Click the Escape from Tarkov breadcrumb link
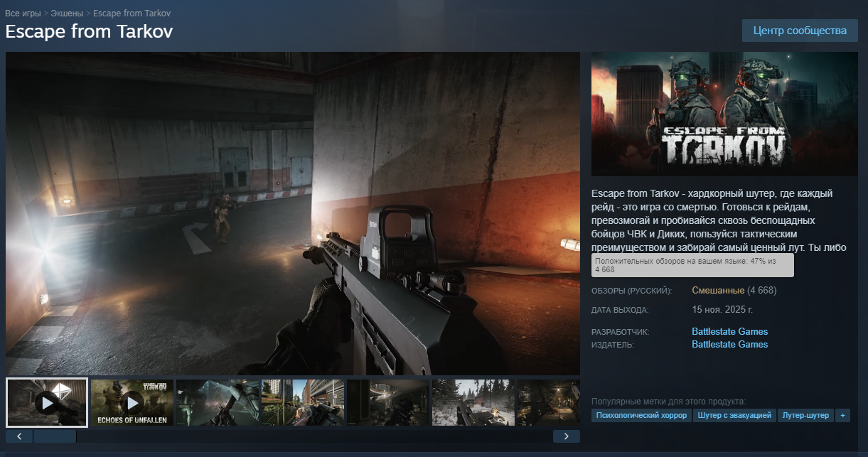 pos(132,14)
